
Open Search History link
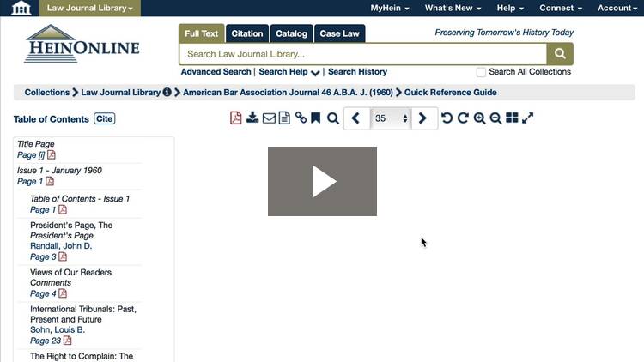357,72
